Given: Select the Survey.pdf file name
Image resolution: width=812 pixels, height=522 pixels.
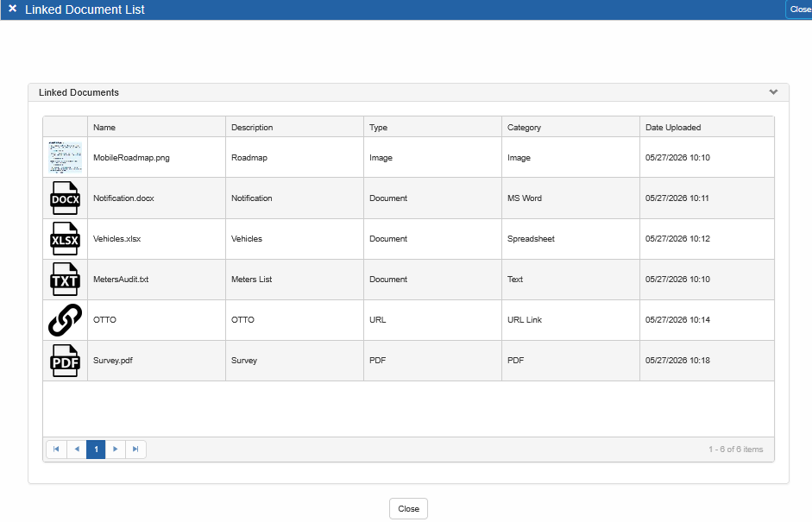Looking at the screenshot, I should [113, 361].
